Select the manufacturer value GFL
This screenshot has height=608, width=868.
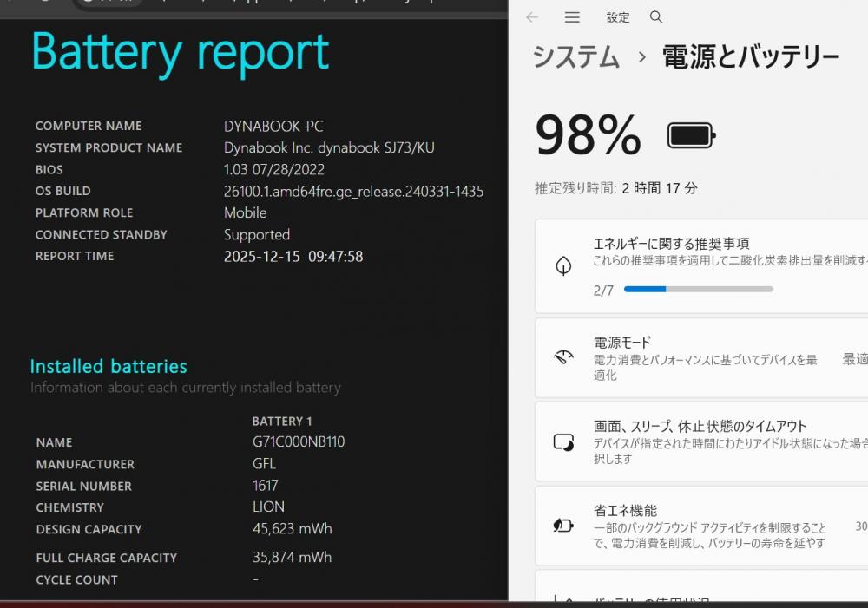point(264,464)
